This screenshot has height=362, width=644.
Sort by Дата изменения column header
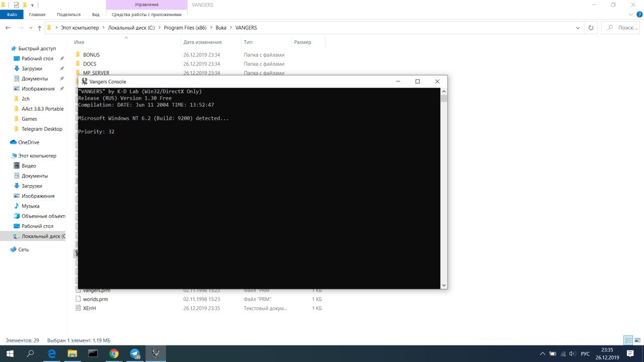[202, 42]
